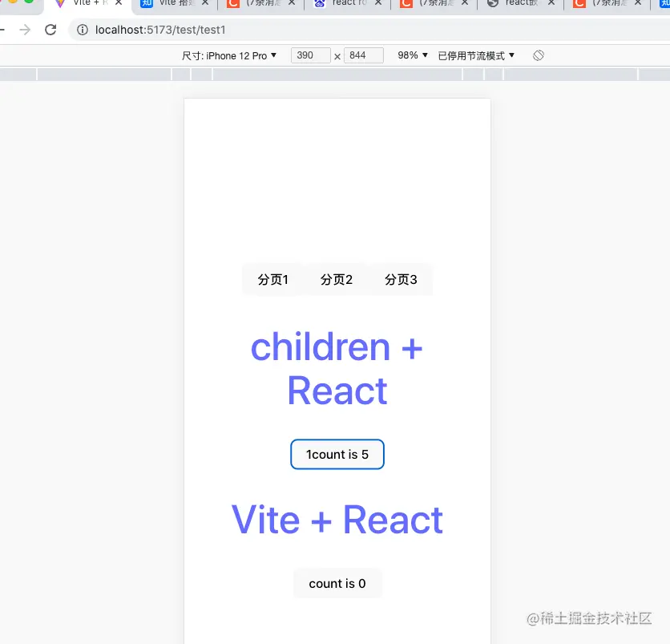
Task: Open the 98% zoom dropdown
Action: tap(413, 55)
